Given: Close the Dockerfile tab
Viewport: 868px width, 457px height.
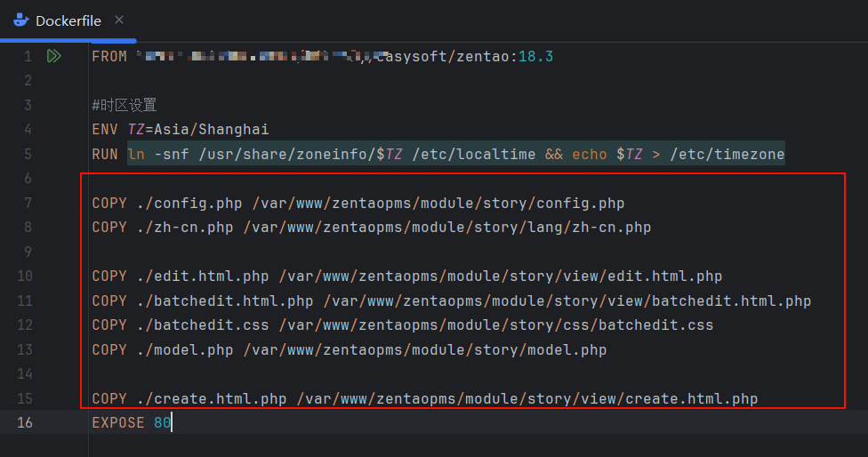Looking at the screenshot, I should click(119, 20).
